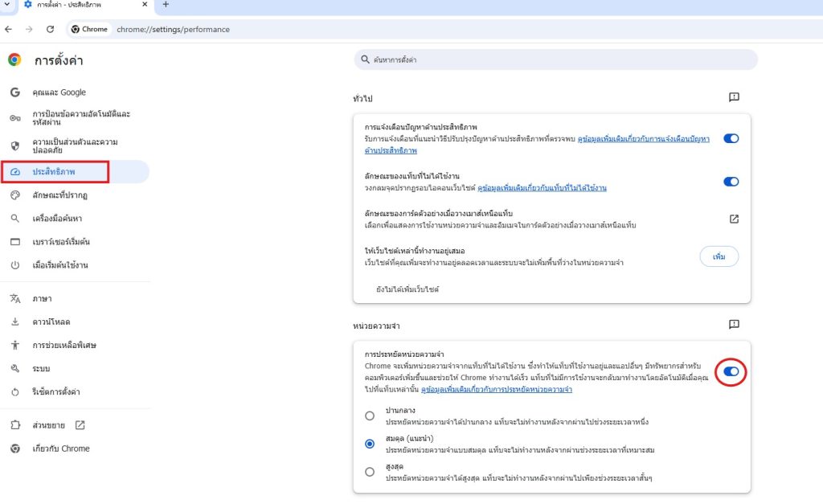The height and width of the screenshot is (504, 823).
Task: Click เพิ่ม button to add site
Action: tap(719, 256)
